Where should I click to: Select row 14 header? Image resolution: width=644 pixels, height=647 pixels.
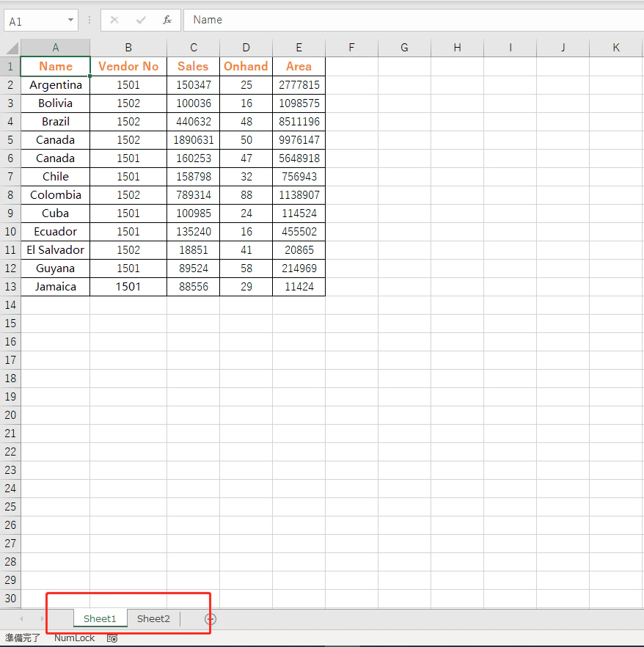point(10,305)
